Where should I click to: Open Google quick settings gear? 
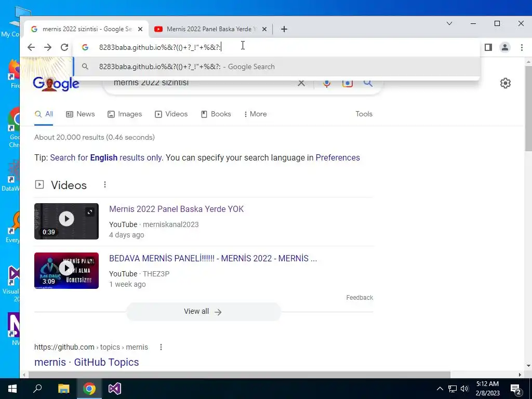506,83
